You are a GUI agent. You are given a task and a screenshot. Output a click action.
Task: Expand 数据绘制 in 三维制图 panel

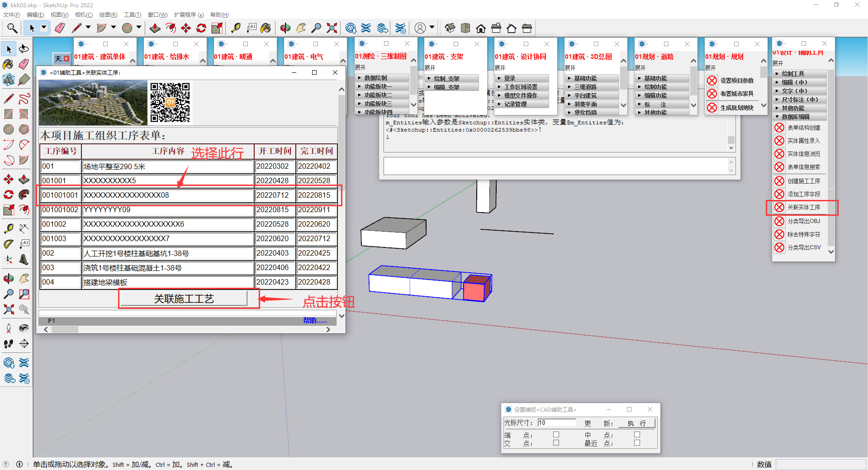(x=382, y=78)
